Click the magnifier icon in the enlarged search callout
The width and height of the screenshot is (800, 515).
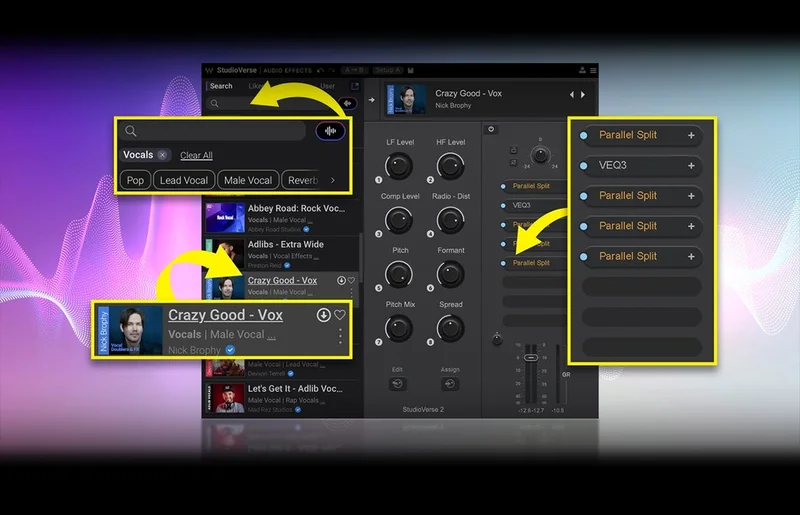[x=131, y=131]
